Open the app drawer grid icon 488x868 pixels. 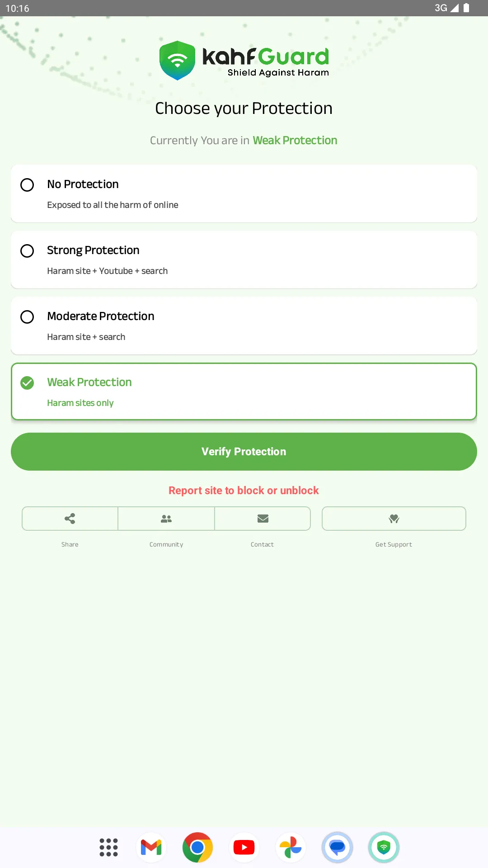(108, 848)
